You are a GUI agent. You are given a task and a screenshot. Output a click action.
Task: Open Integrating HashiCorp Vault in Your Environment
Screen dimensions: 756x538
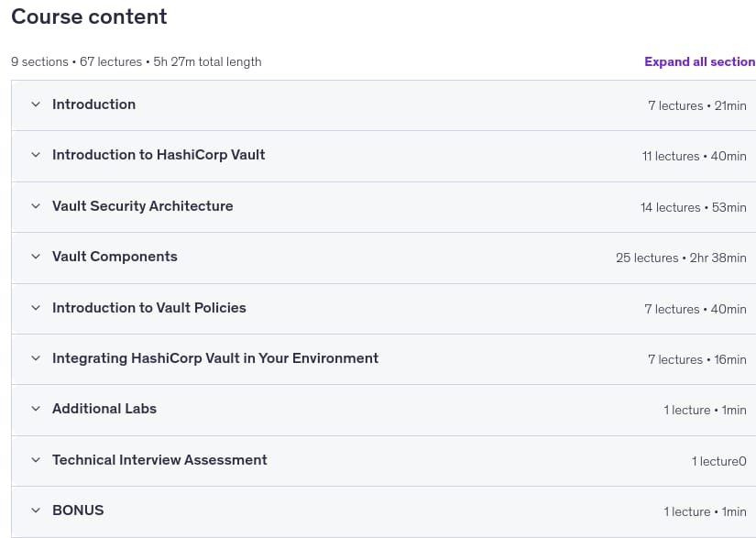(x=215, y=358)
